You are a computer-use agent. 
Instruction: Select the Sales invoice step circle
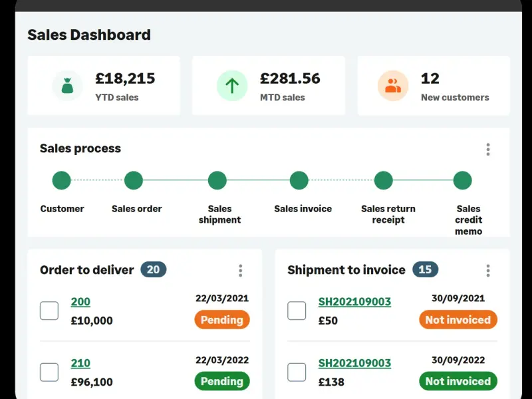coord(299,180)
